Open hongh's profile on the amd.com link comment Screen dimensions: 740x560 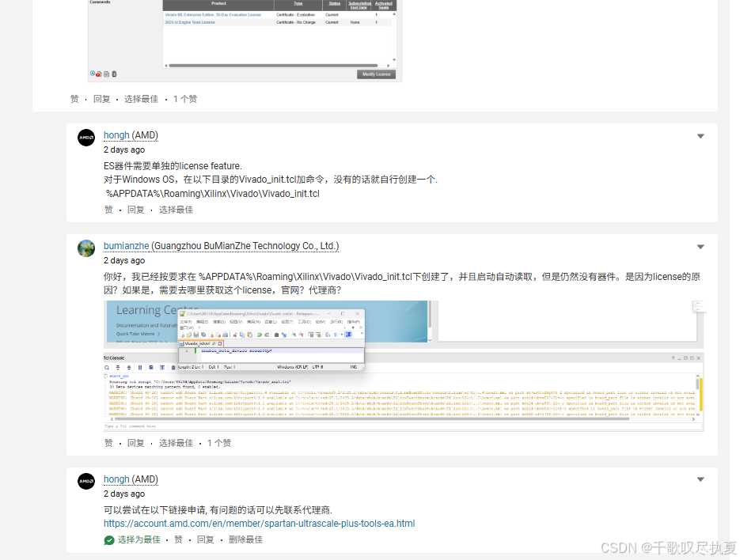(116, 479)
